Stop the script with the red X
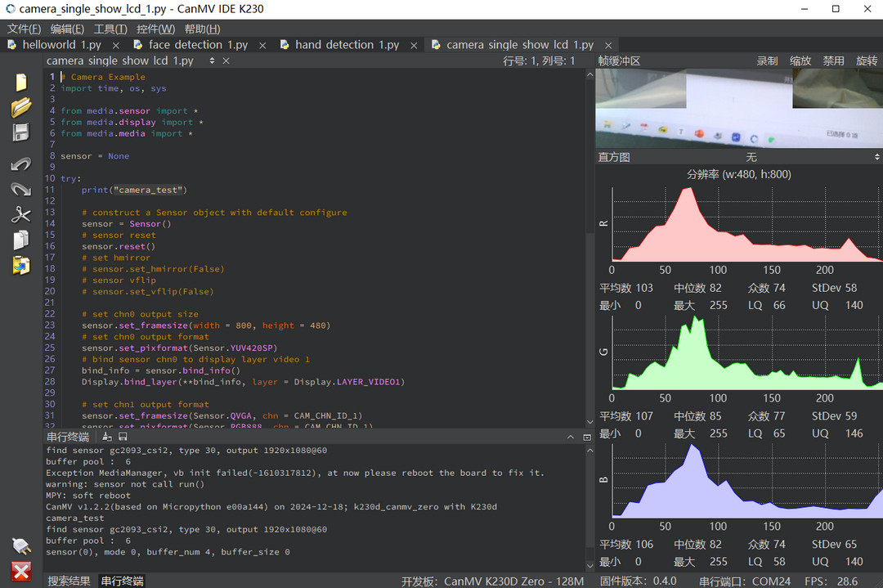The width and height of the screenshot is (883, 588). [20, 571]
